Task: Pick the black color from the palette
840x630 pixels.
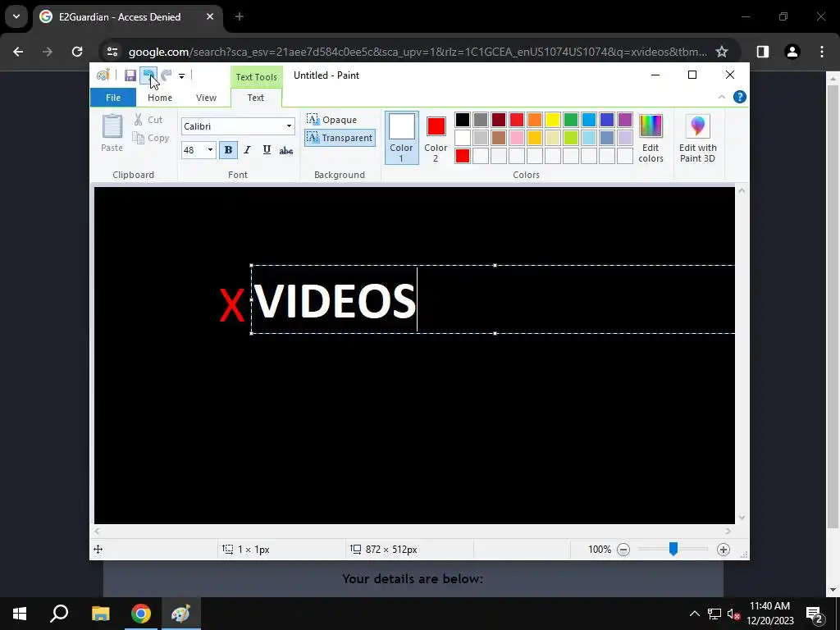Action: tap(463, 120)
